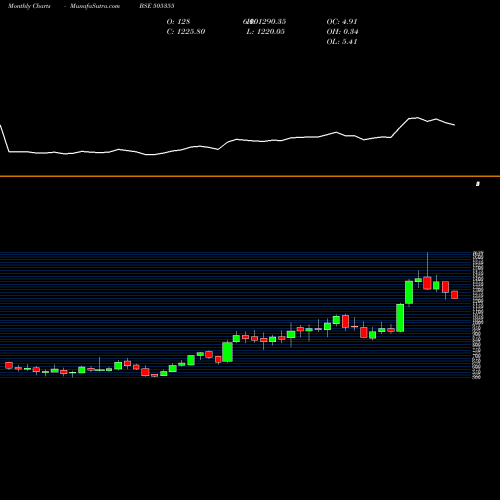The width and height of the screenshot is (500, 500).
Task: Click the 'BSE 505355' symbol text
Action: click(x=157, y=6)
